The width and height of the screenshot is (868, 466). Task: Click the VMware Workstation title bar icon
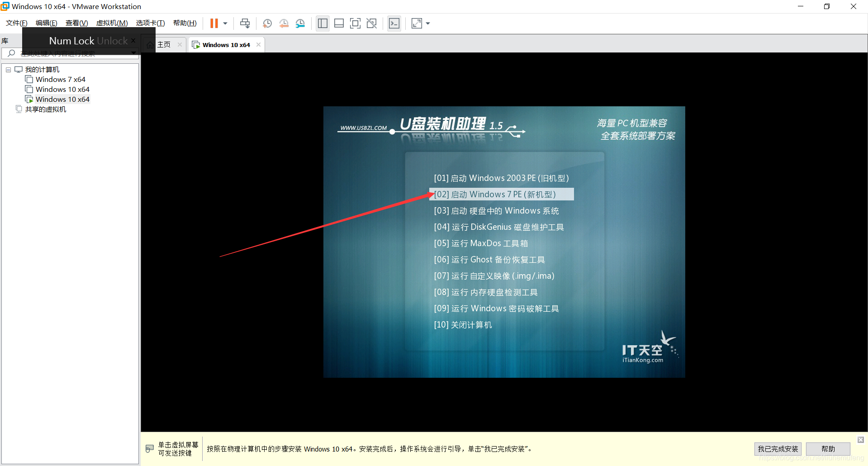(5, 6)
